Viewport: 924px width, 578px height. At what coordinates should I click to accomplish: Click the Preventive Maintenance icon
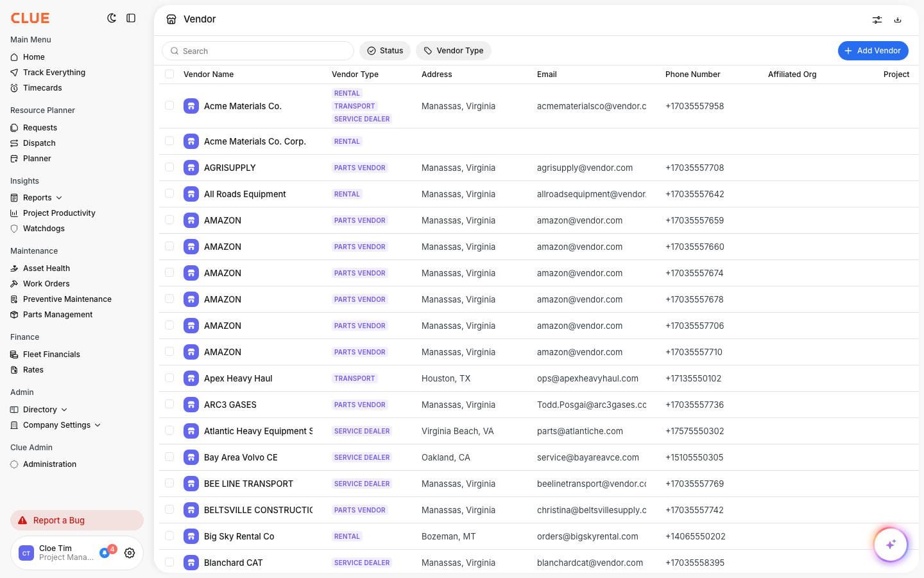click(x=14, y=299)
